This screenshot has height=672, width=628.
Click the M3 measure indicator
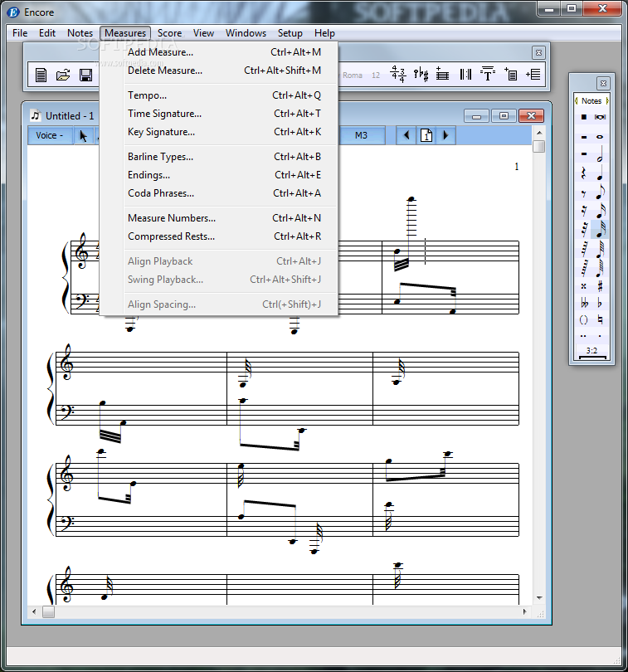[361, 135]
